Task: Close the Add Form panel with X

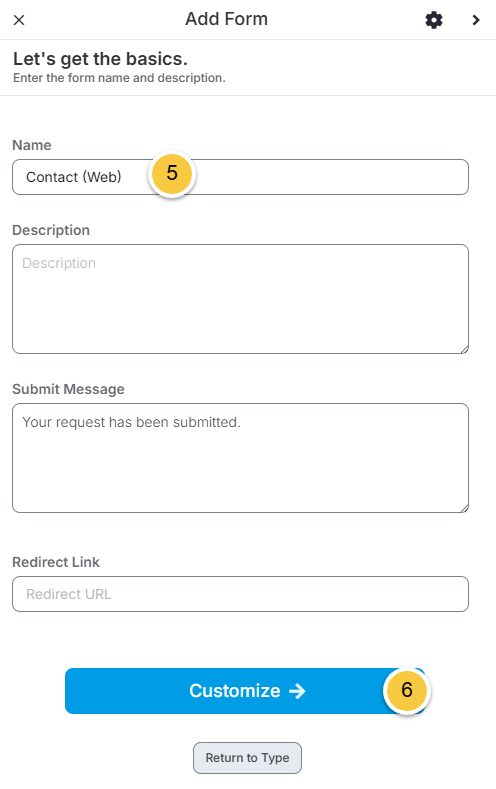Action: [x=19, y=20]
